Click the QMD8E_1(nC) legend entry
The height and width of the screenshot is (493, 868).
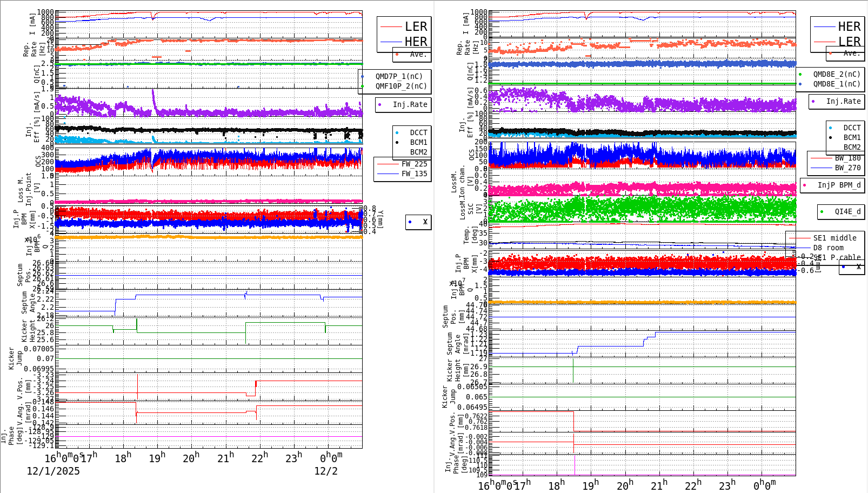point(837,84)
